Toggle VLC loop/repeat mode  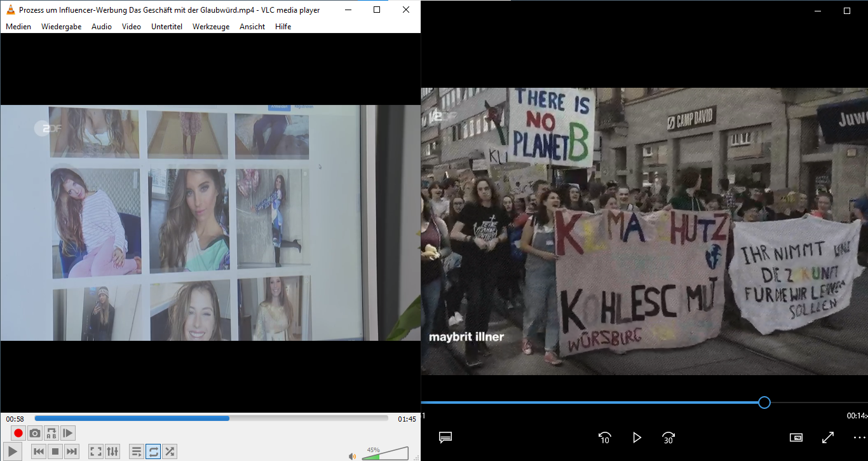click(x=153, y=451)
